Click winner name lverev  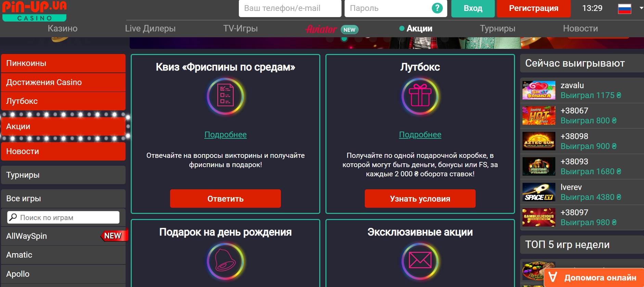[x=571, y=187]
